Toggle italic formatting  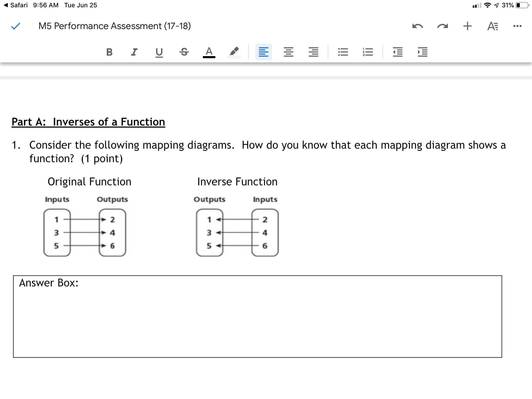point(134,52)
